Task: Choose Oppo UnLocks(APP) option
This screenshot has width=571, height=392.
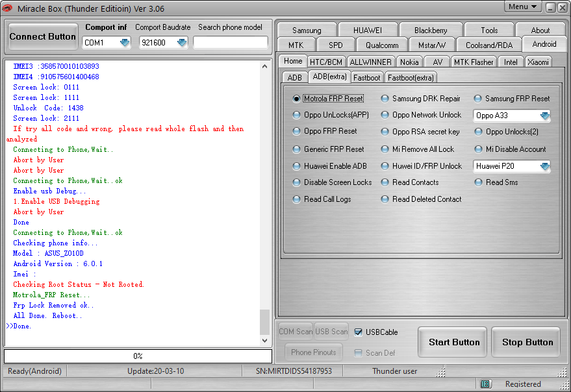Action: point(331,115)
